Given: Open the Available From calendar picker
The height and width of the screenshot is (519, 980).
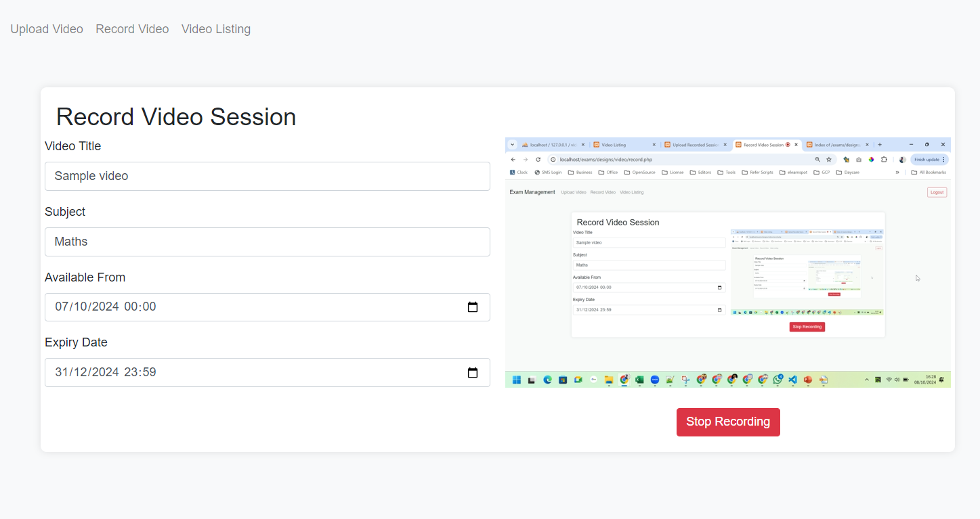Looking at the screenshot, I should tap(473, 307).
